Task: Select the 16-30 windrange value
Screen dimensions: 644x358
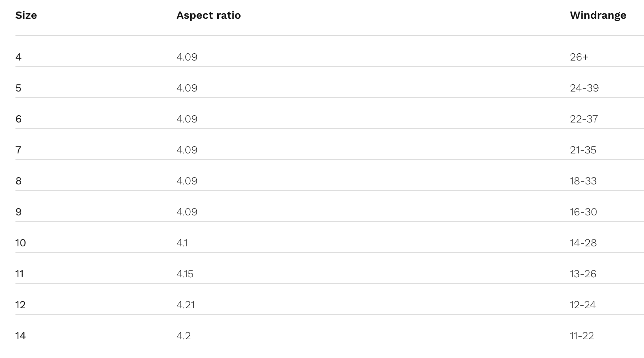Action: [583, 212]
